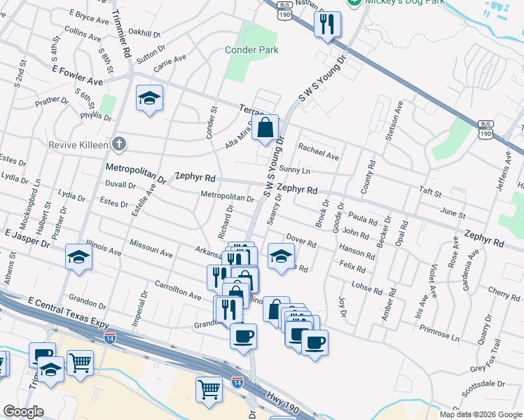Click the Sunny Ln label
Image resolution: width=524 pixels, height=420 pixels.
coord(294,169)
